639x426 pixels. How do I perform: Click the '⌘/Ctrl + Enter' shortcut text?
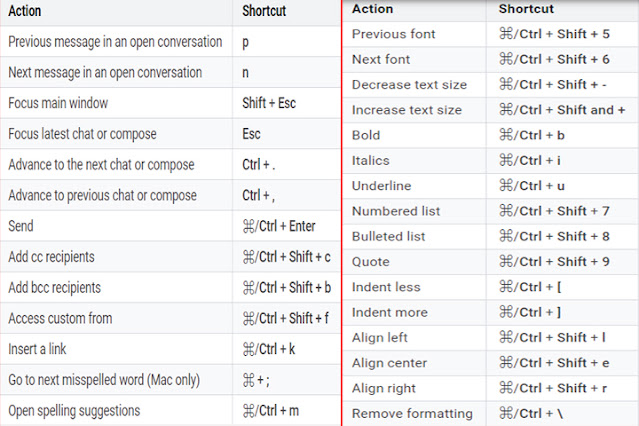279,226
